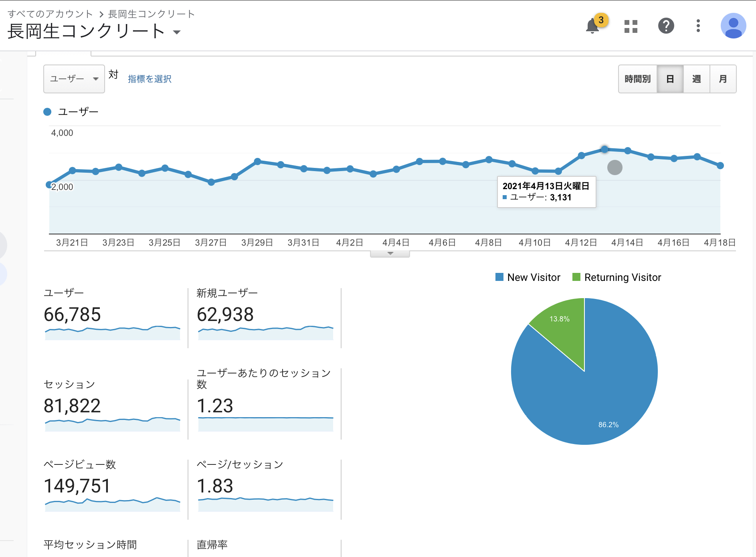Viewport: 756px width, 557px height.
Task: Click the 平均セッション時間 label
Action: [90, 545]
